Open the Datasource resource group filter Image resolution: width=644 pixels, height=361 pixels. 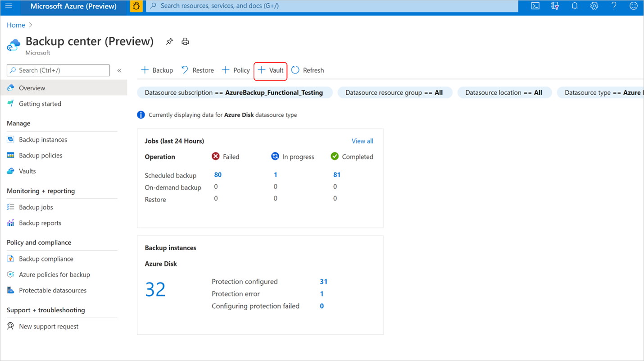[394, 93]
